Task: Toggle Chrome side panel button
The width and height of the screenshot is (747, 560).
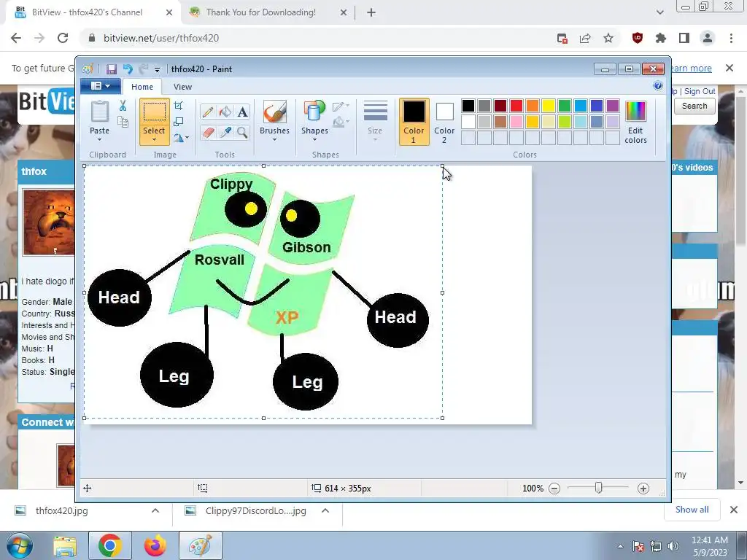Action: tap(684, 38)
